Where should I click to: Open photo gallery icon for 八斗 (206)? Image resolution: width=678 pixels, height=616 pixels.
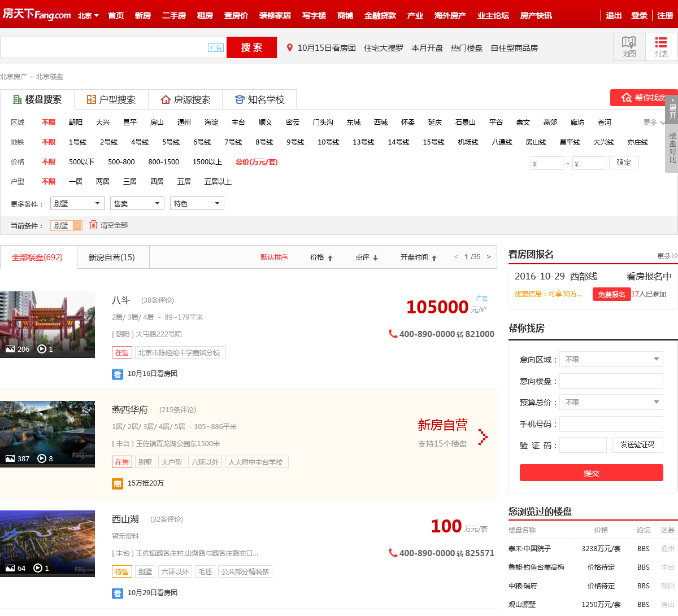pos(10,349)
